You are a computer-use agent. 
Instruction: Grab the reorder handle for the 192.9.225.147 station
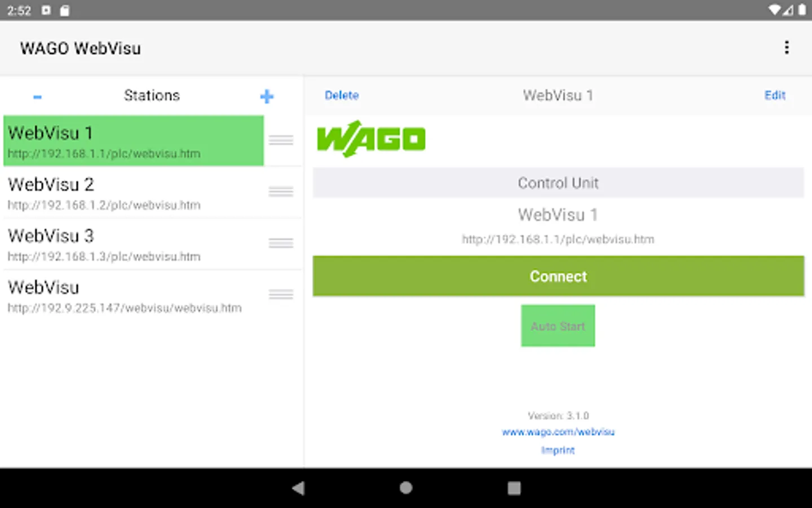pyautogui.click(x=281, y=295)
